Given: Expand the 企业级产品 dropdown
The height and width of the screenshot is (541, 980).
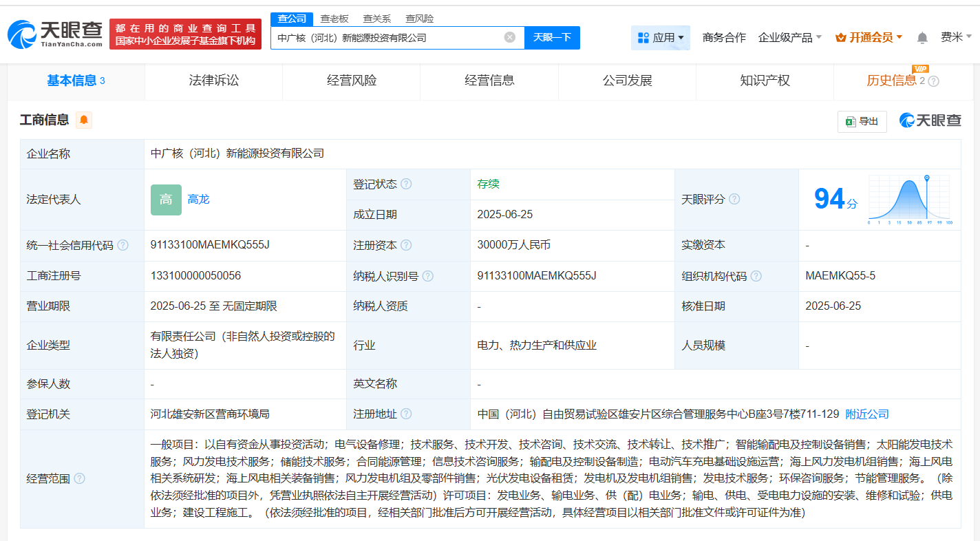Looking at the screenshot, I should click(x=789, y=38).
